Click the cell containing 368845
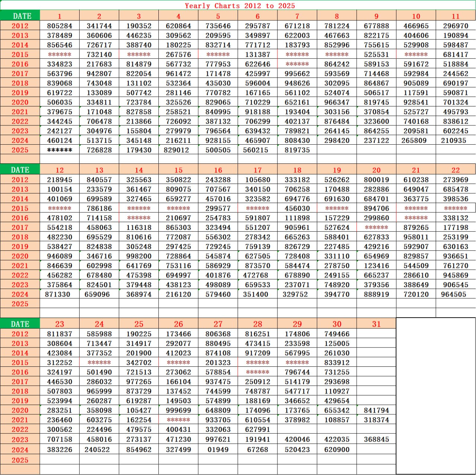This screenshot has width=476, height=475. (x=376, y=439)
